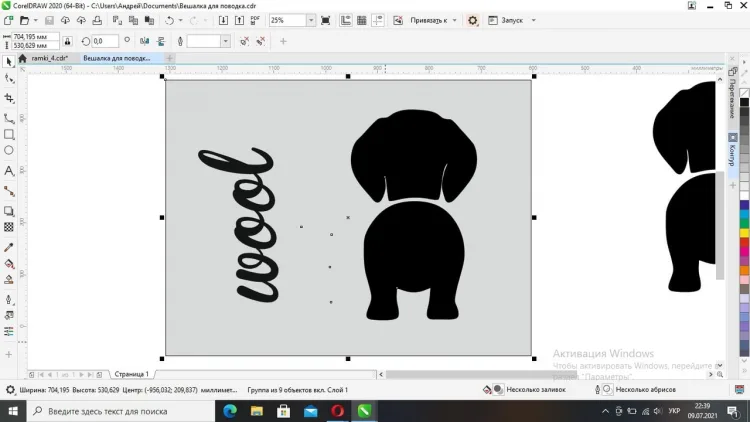Expand the Open file dropdown arrow
The width and height of the screenshot is (750, 422).
35,21
